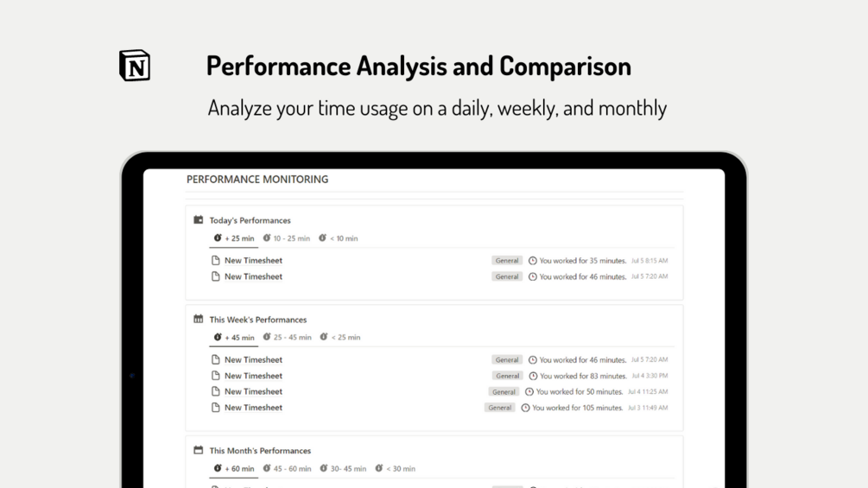Switch to the '45 - 60 min' monthly tab
This screenshot has height=488, width=868.
[x=287, y=469]
